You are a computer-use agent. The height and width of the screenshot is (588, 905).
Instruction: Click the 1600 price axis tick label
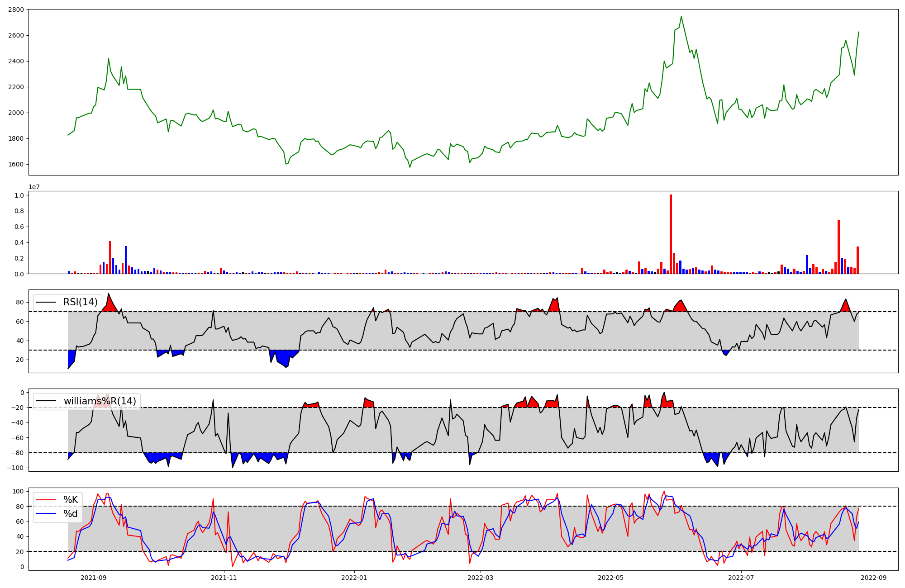click(x=16, y=164)
